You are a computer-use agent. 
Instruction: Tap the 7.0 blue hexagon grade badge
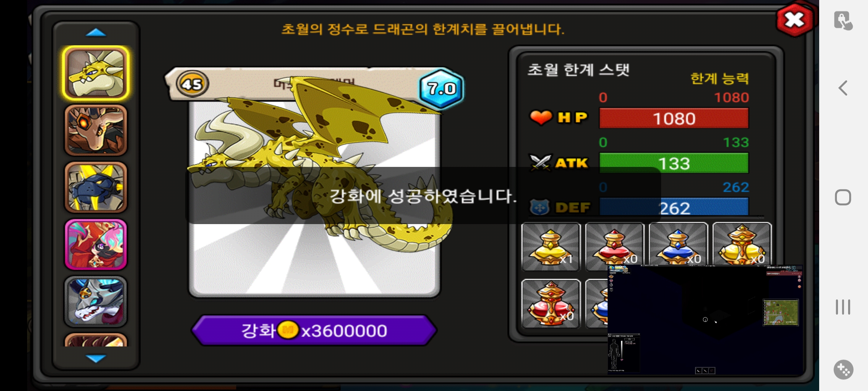pyautogui.click(x=441, y=89)
